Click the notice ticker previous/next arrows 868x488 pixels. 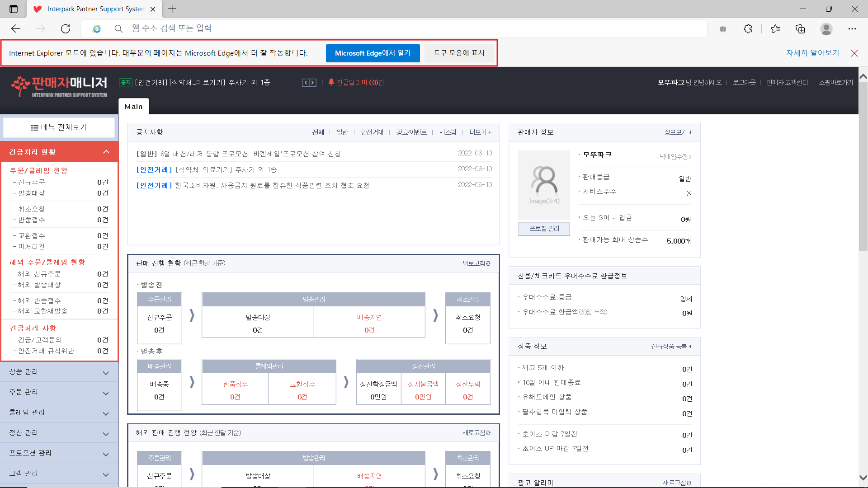point(309,83)
